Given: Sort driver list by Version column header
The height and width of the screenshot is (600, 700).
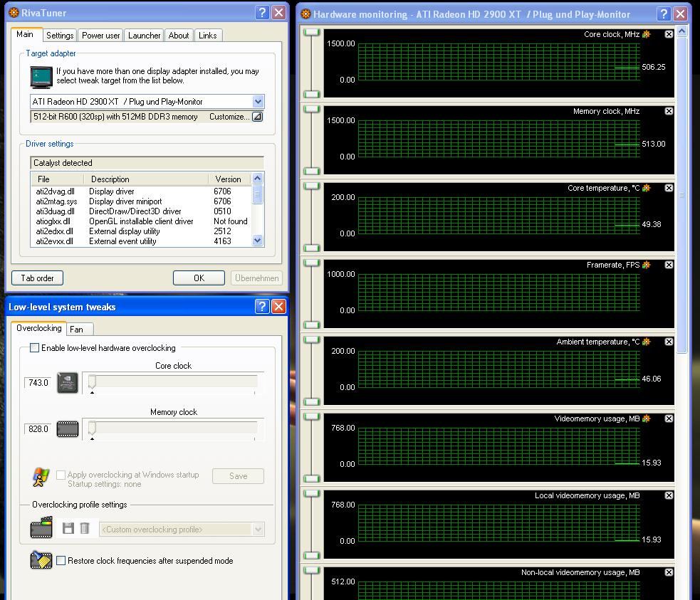Looking at the screenshot, I should tap(230, 179).
